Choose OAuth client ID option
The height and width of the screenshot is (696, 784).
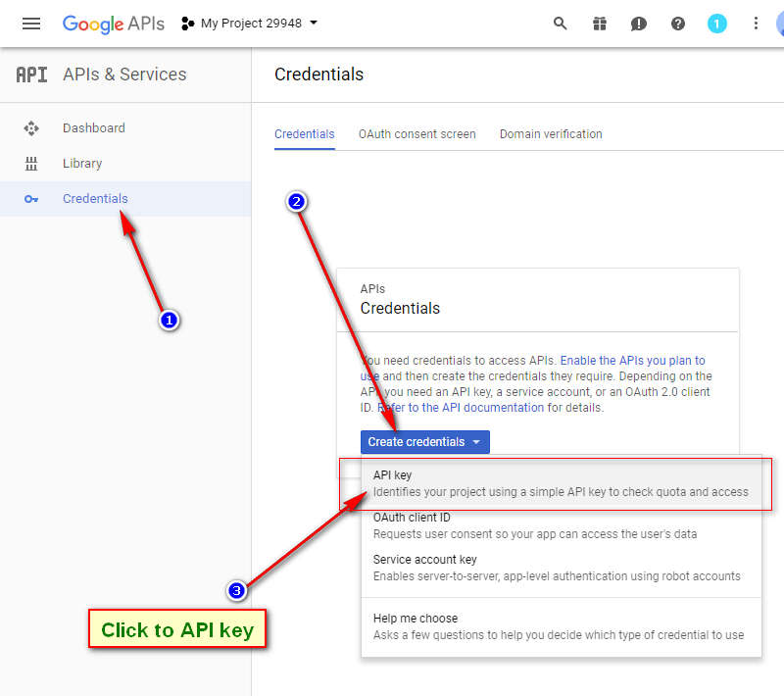412,518
